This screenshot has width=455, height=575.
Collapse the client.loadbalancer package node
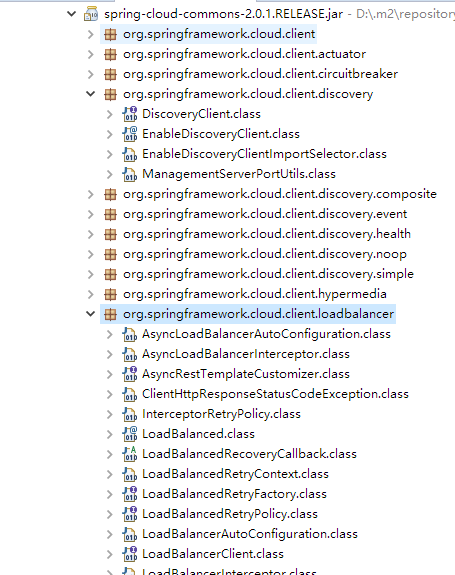91,314
